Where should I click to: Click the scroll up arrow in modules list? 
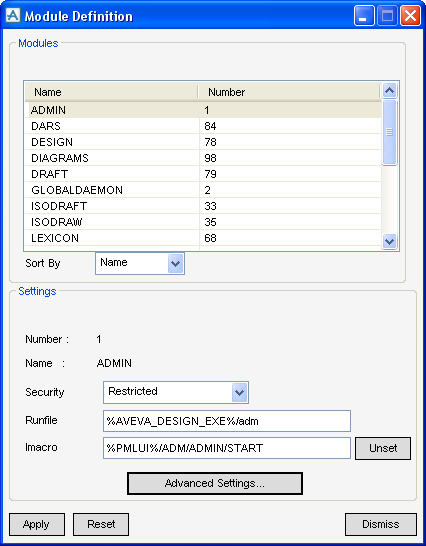389,91
